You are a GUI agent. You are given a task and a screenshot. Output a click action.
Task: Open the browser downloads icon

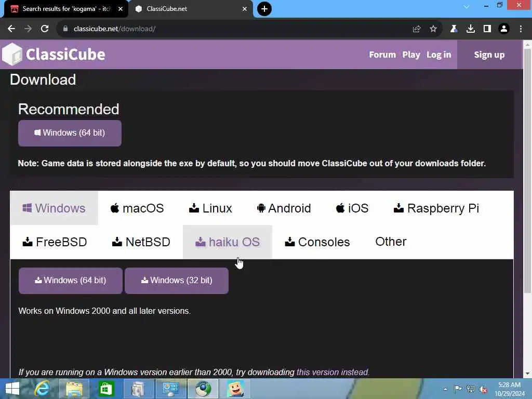click(x=470, y=29)
